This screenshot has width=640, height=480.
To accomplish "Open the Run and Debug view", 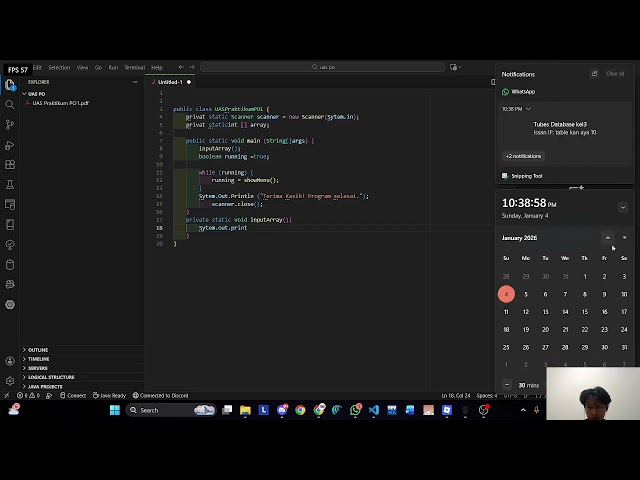I will tap(10, 144).
